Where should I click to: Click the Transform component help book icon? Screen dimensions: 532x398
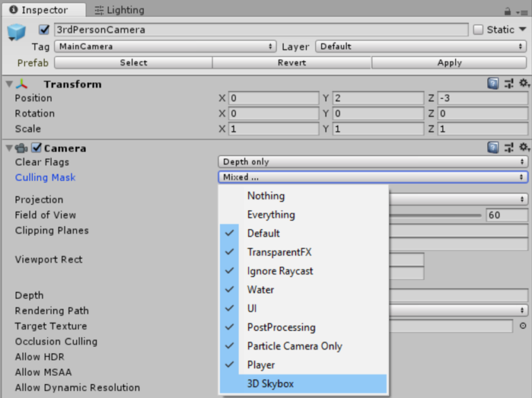point(493,84)
